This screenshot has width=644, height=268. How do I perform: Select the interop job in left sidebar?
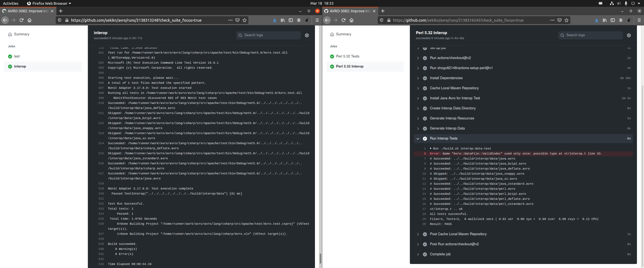pyautogui.click(x=43, y=66)
